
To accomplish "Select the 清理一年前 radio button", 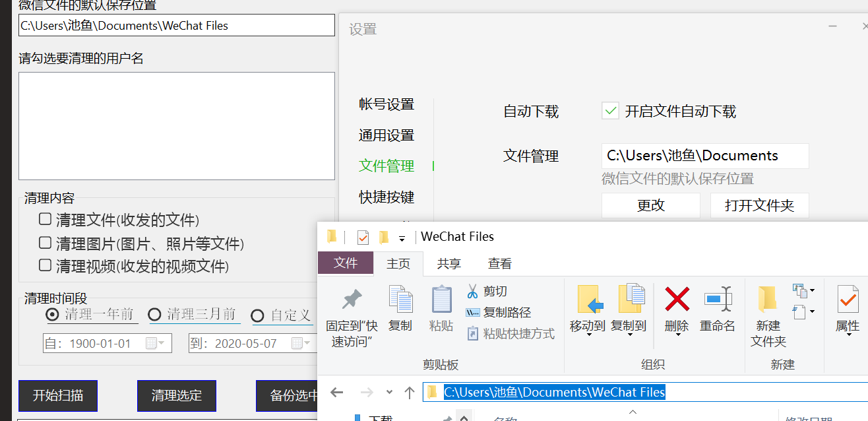I will tap(52, 315).
